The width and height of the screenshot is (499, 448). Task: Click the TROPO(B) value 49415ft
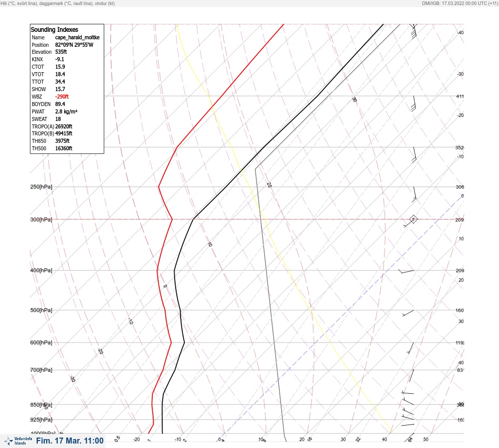(x=64, y=133)
